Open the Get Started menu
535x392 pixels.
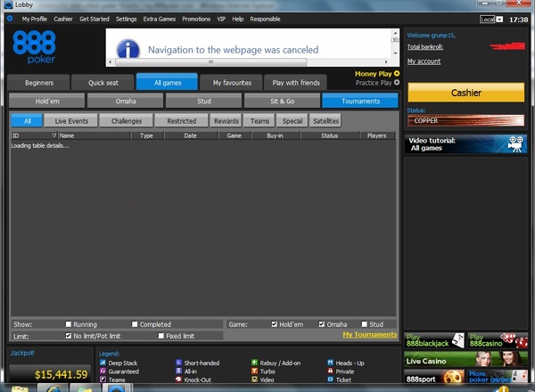click(x=95, y=19)
